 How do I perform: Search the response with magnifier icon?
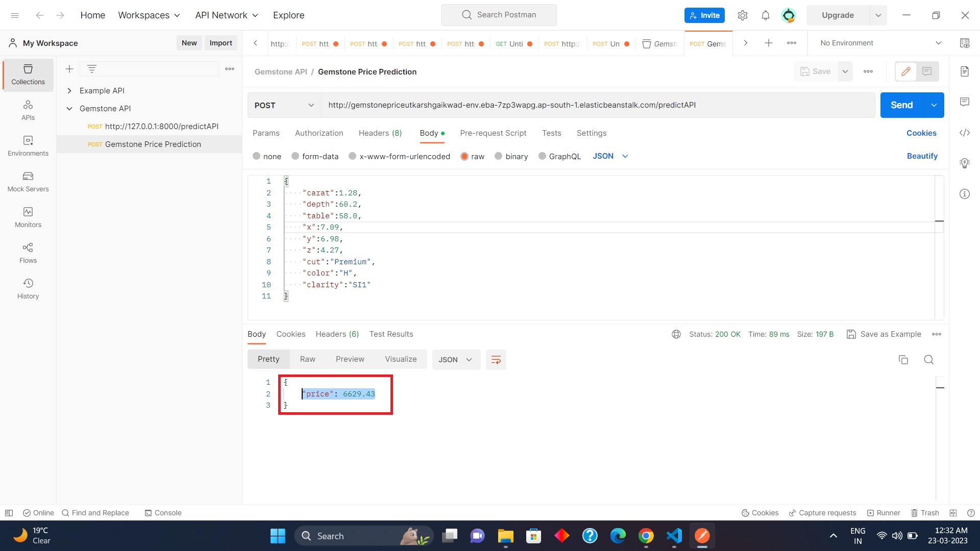tap(928, 360)
